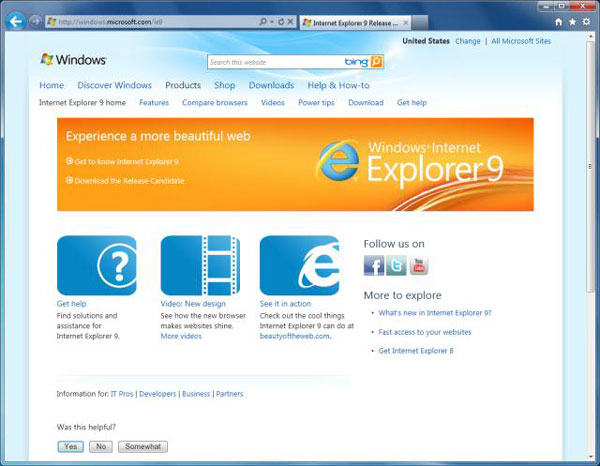Open Discover Windows menu item
Screen dimensions: 600x466
pyautogui.click(x=114, y=85)
